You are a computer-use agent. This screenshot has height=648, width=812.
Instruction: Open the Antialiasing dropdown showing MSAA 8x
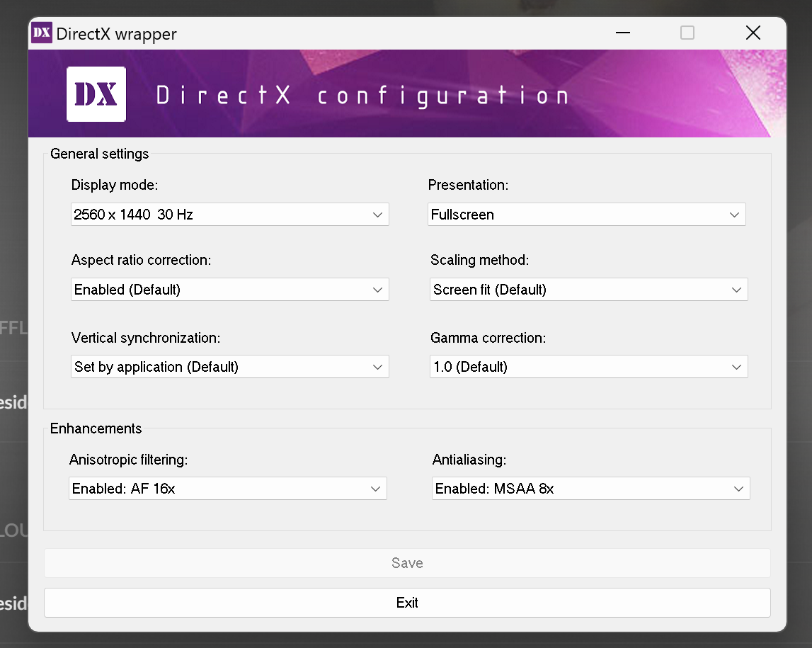(590, 489)
